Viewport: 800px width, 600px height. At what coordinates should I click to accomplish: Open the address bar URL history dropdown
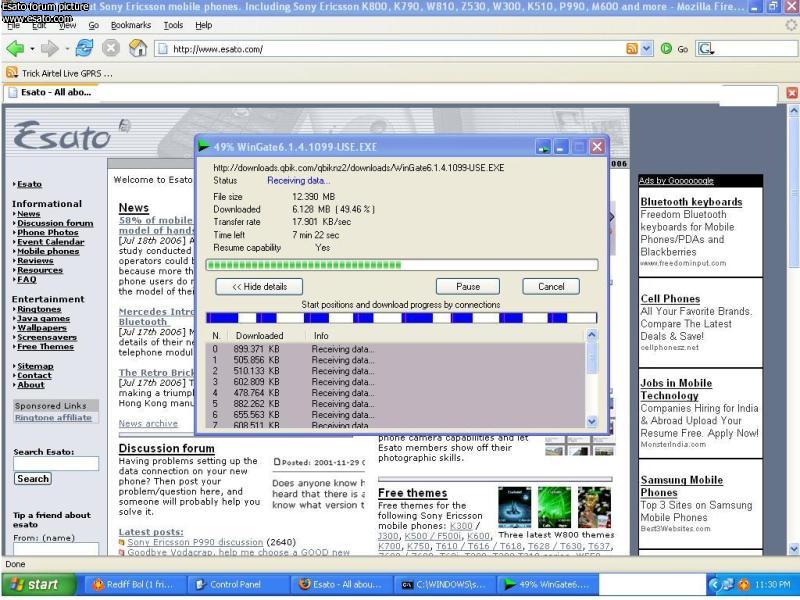coord(646,48)
